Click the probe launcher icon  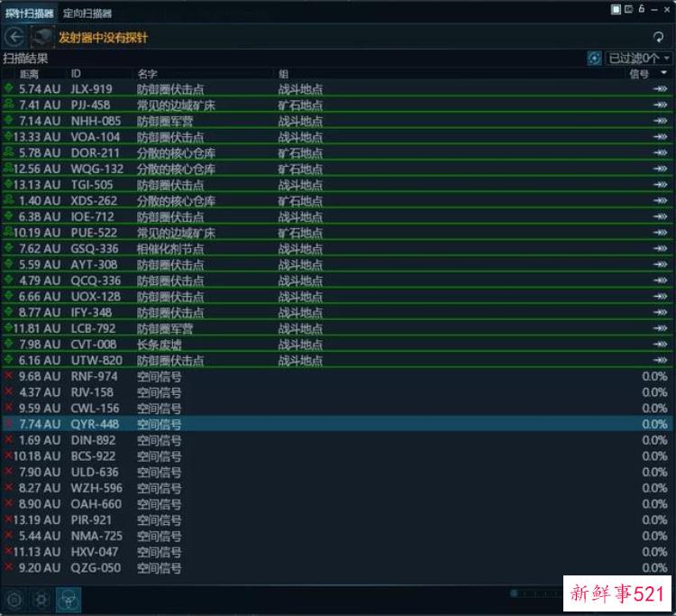(42, 37)
